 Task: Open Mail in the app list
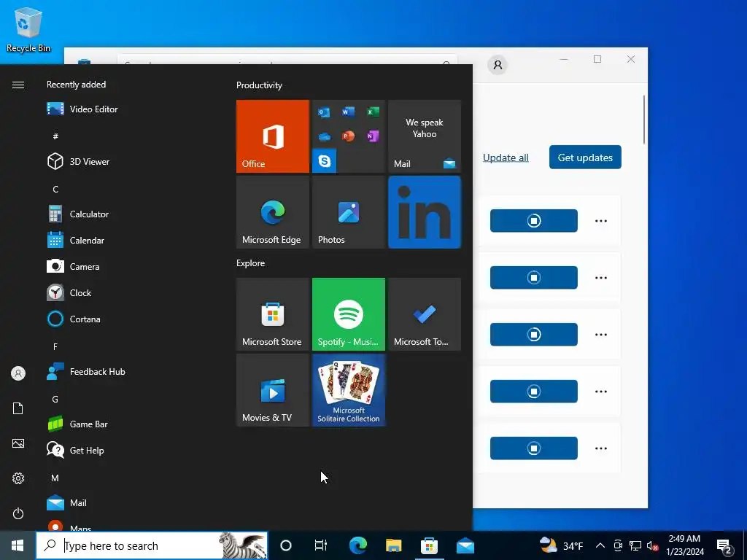(x=66, y=503)
